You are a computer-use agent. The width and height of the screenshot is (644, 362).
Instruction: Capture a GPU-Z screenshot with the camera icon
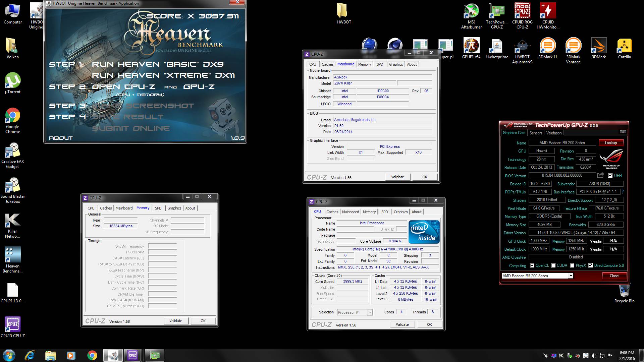pyautogui.click(x=623, y=132)
